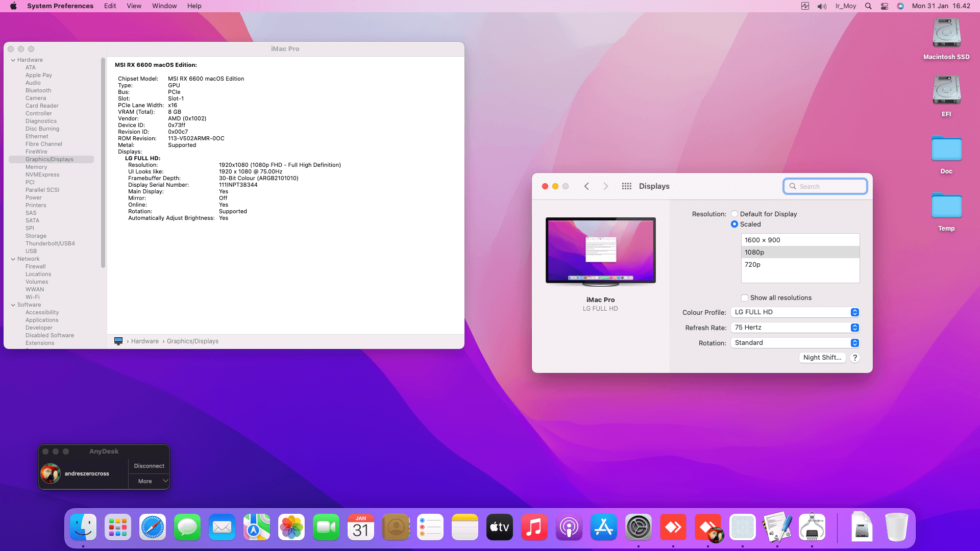Open Control Centre in the menu bar
Viewport: 980px width, 551px height.
(885, 6)
